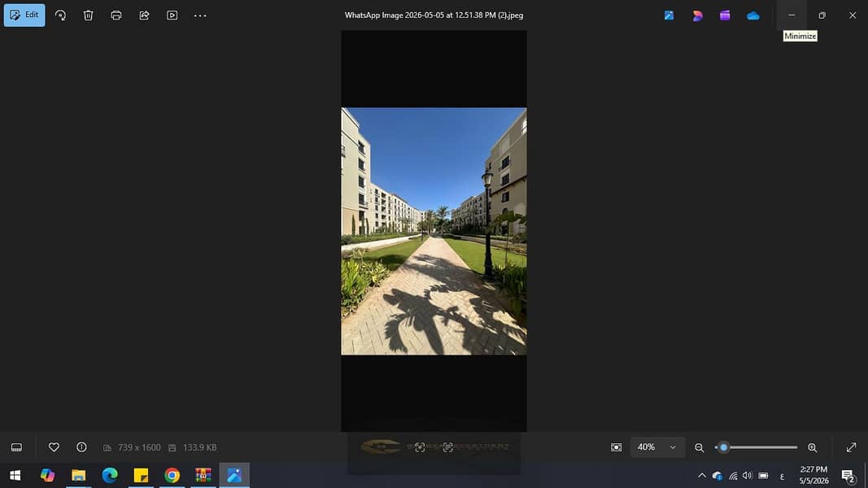868x488 pixels.
Task: Click the file name title WhatsApp Image
Action: pyautogui.click(x=434, y=15)
